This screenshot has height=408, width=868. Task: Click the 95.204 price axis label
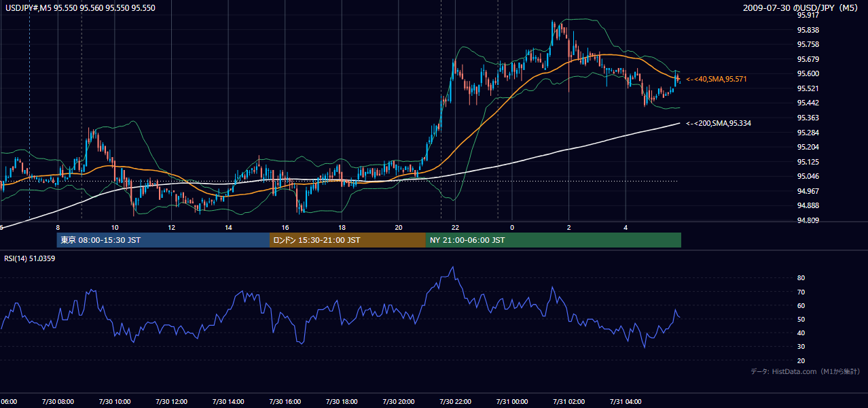point(808,147)
